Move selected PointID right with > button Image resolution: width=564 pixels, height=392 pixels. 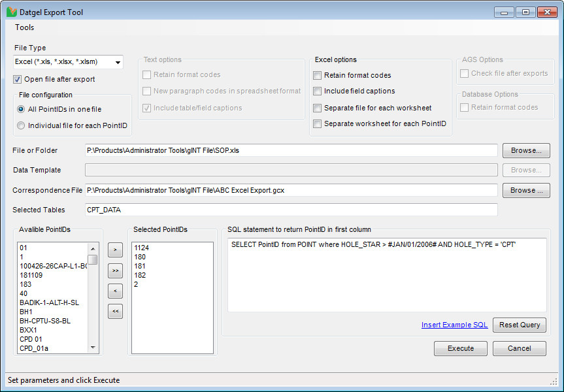115,250
